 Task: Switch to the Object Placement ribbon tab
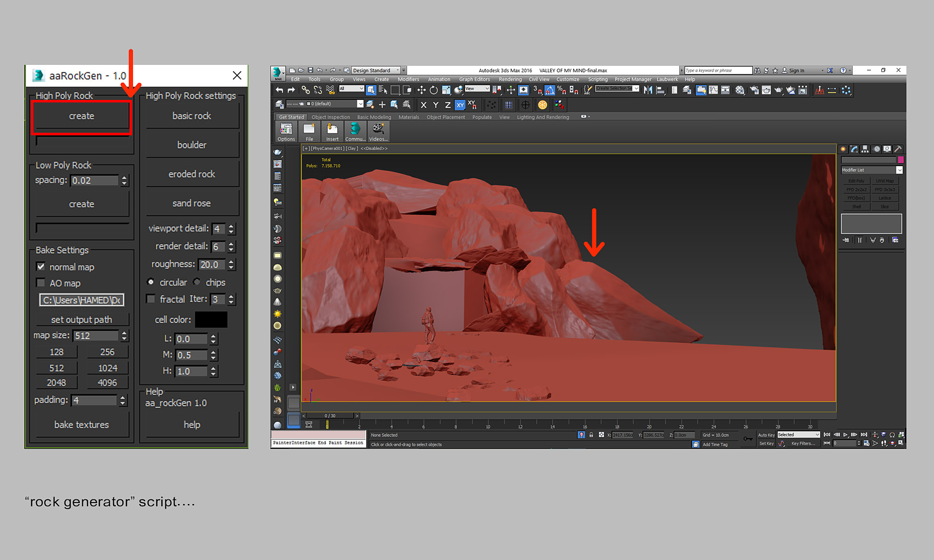pos(446,117)
